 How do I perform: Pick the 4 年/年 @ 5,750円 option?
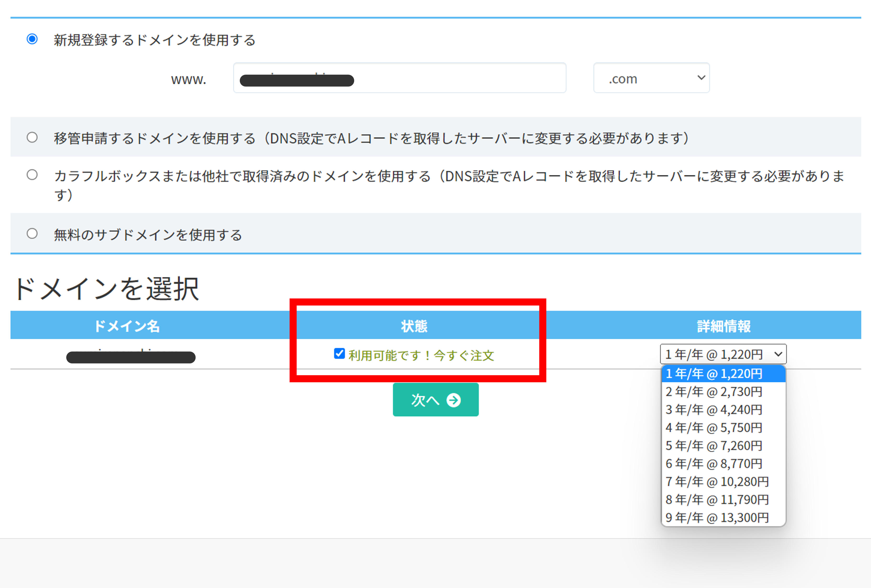click(x=723, y=428)
